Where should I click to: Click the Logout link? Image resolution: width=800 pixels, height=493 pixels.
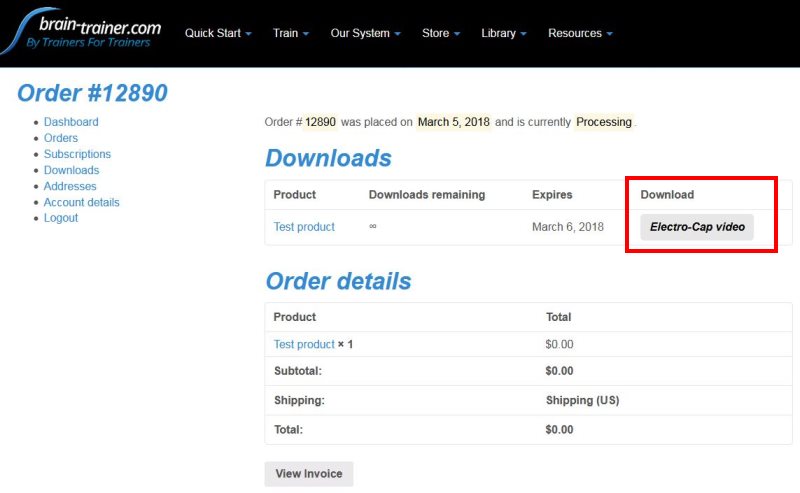(61, 218)
